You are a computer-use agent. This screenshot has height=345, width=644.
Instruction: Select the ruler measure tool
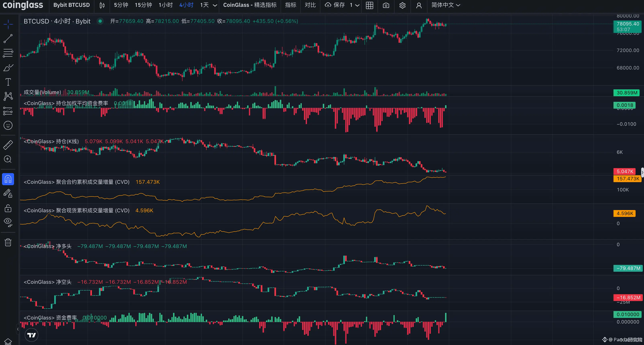point(8,145)
